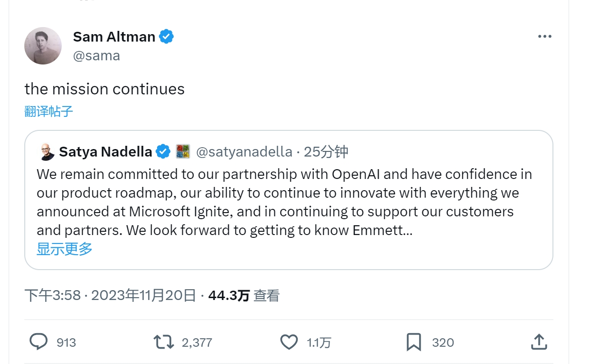
Task: Open the Sam Altman display name link
Action: [x=114, y=36]
